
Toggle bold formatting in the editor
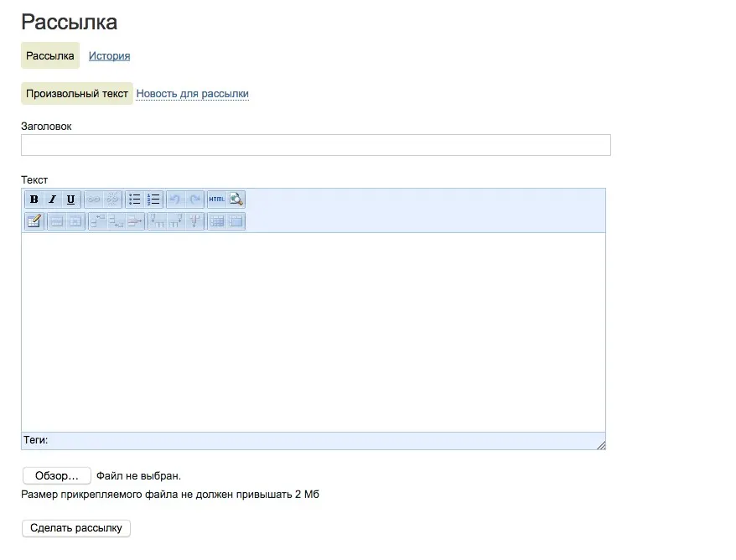(x=34, y=200)
